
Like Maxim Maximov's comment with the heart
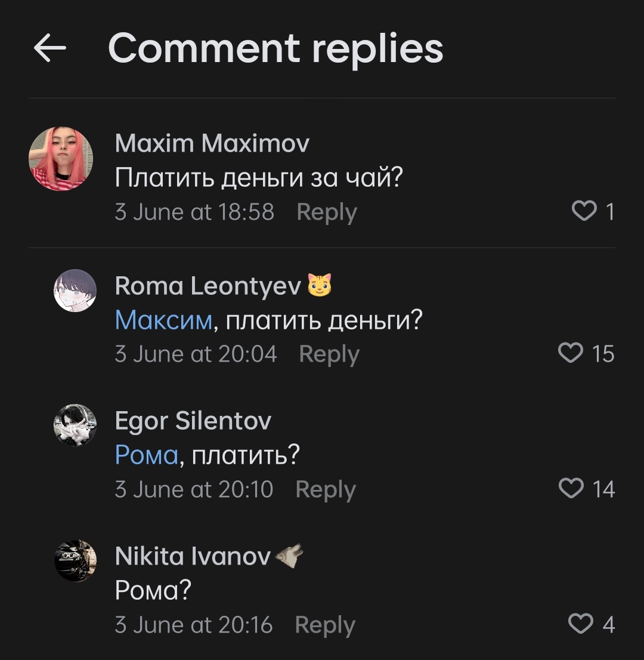tap(584, 211)
